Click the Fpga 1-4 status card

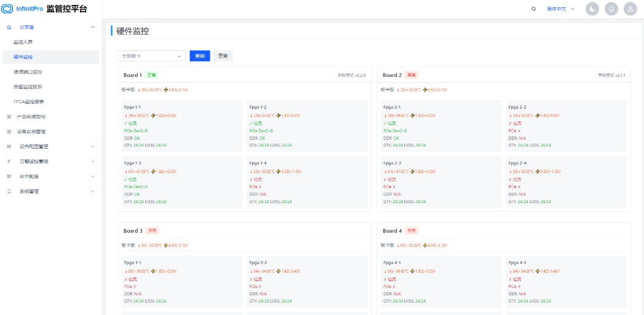(x=307, y=182)
